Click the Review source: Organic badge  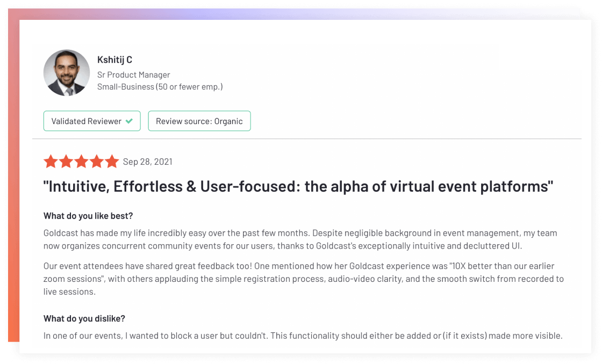point(199,121)
